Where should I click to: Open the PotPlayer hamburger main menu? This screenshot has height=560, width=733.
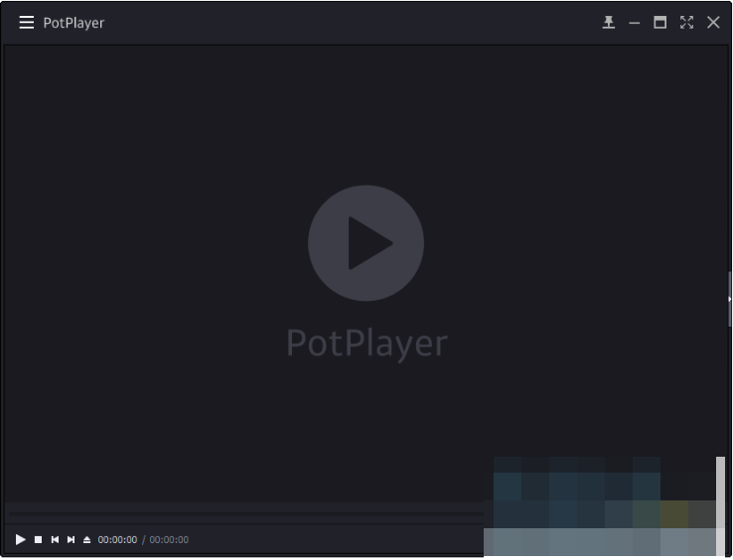tap(26, 22)
